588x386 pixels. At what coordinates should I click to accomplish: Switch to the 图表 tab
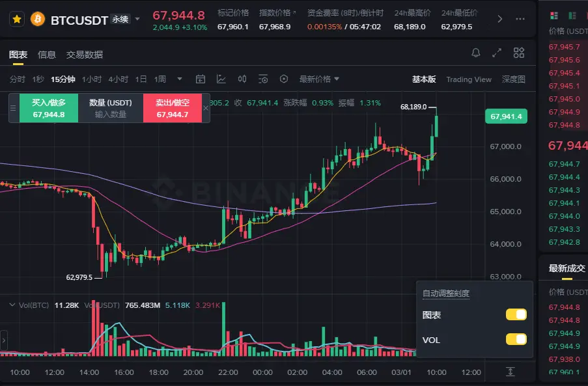[18, 55]
